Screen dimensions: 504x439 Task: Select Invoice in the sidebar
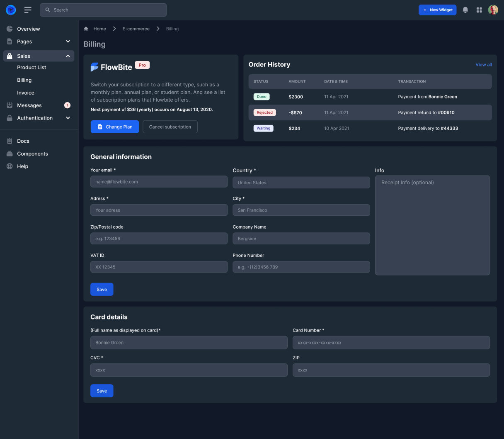(26, 93)
